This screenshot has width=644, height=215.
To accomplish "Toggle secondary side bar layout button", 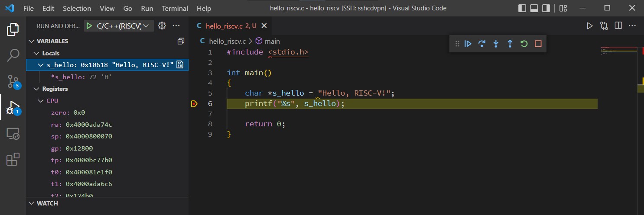I will pyautogui.click(x=546, y=8).
